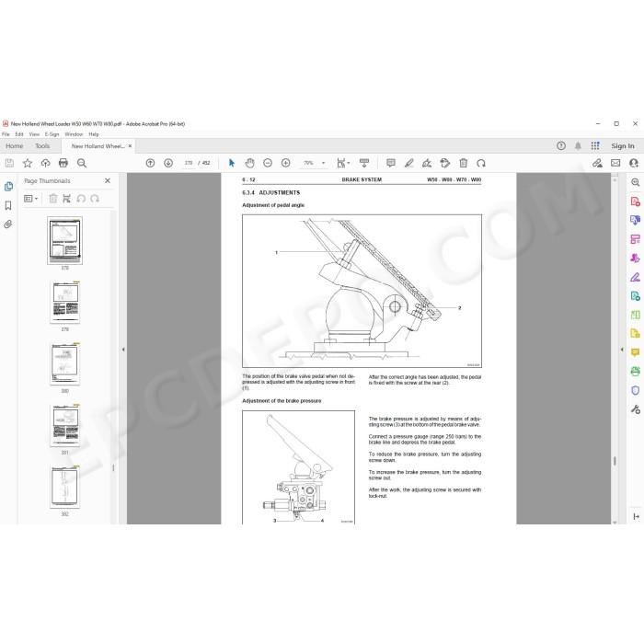Select the arrow selection tool
This screenshot has height=644, width=644.
(x=232, y=163)
